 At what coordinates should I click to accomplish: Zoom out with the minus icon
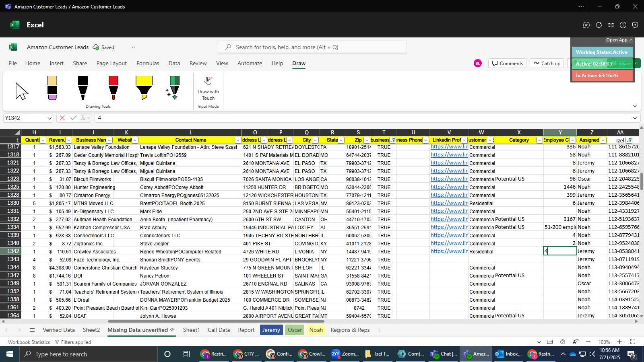588,342
